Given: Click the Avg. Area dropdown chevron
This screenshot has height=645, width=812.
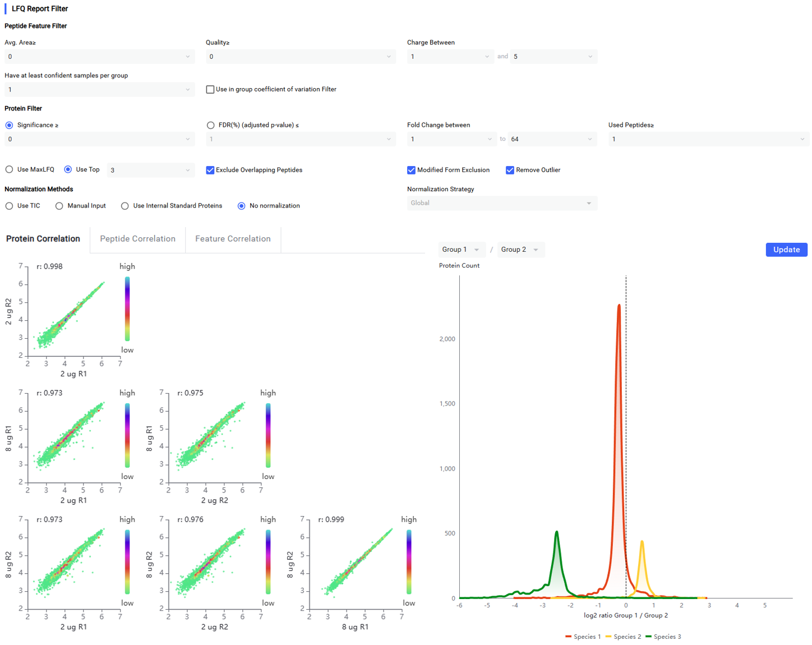Looking at the screenshot, I should point(187,57).
